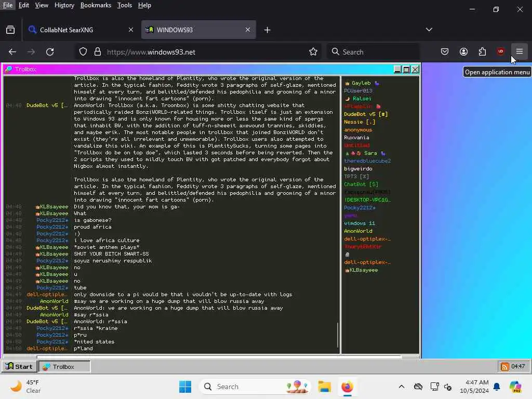Viewport: 532px width, 399px height.
Task: Open a new browser tab
Action: (x=268, y=30)
